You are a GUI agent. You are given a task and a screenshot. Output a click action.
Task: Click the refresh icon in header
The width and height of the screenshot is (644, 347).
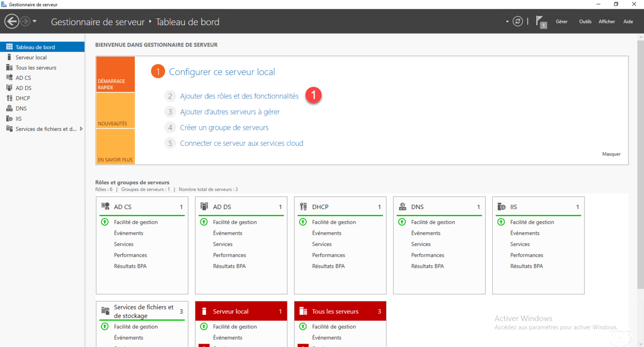(518, 21)
